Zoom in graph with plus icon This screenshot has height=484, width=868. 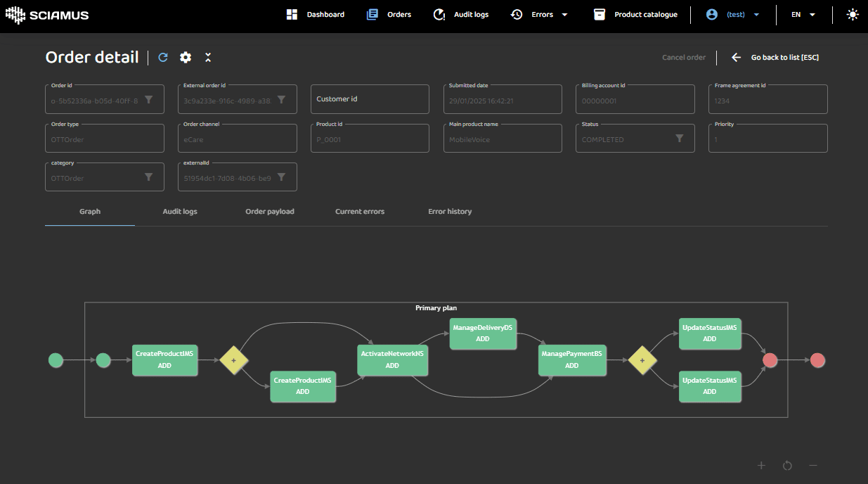[x=761, y=465]
